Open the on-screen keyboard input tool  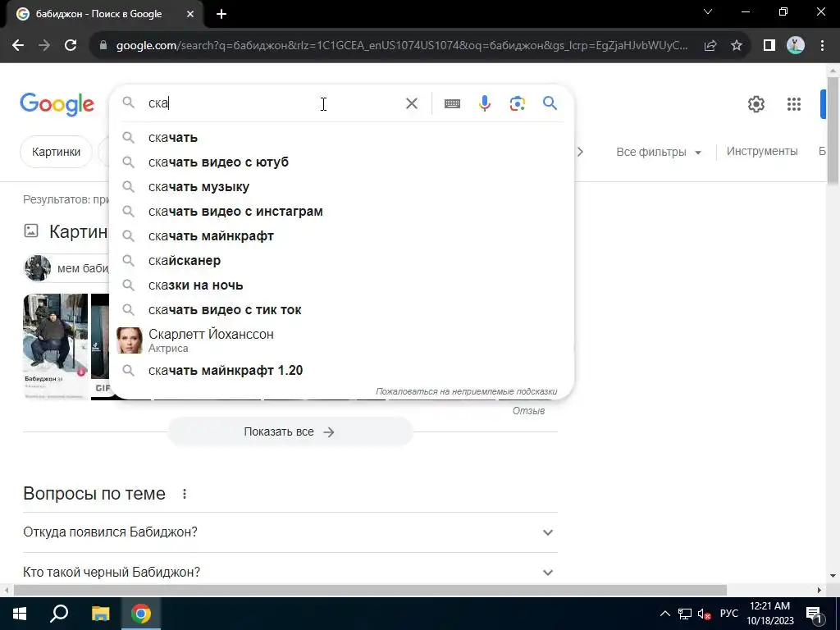click(452, 103)
